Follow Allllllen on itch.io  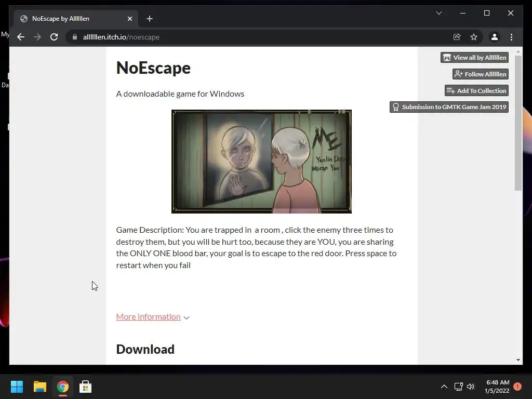(481, 74)
